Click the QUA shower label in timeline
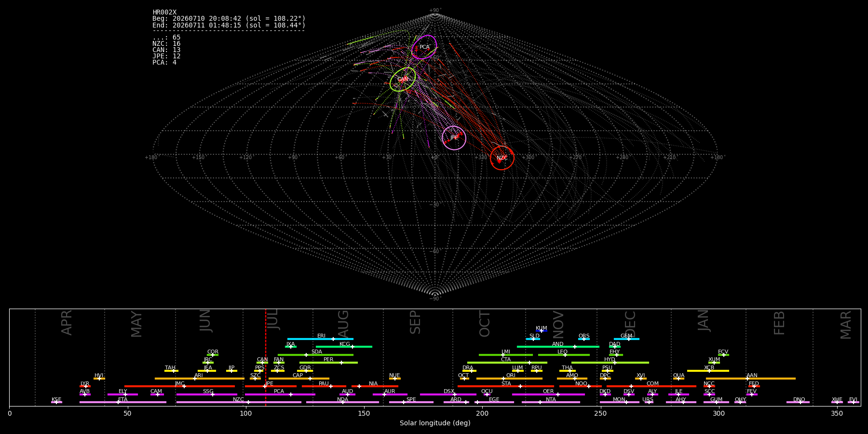Viewport: 868px width, 434px height. click(x=678, y=375)
